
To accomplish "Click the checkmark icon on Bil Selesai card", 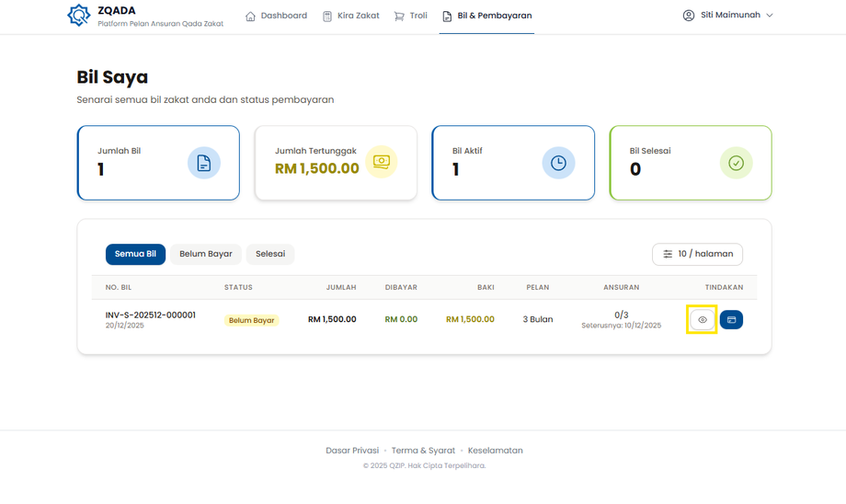I will pos(736,163).
